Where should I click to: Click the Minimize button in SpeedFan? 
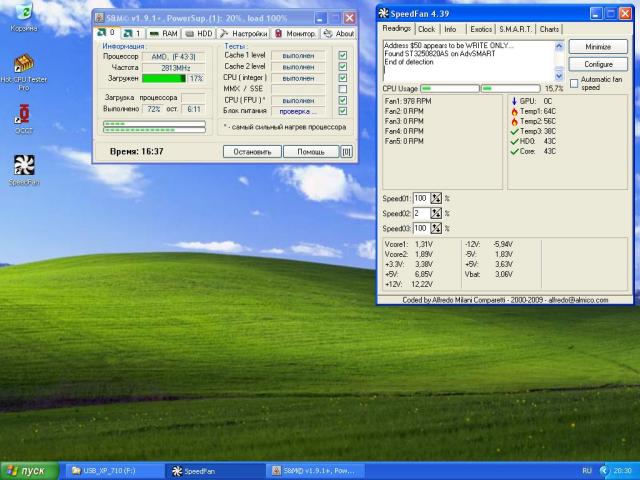point(598,47)
